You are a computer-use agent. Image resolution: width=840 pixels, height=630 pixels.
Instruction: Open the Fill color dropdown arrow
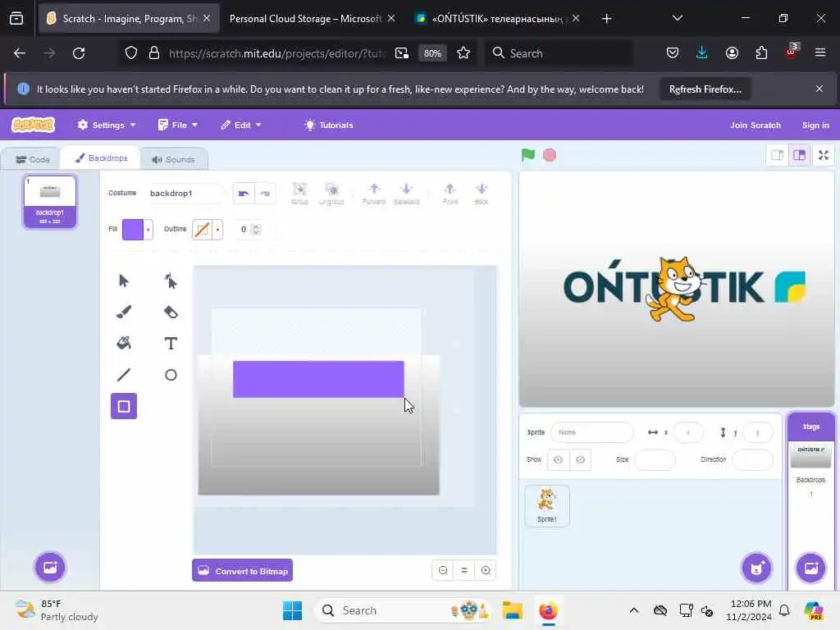(x=148, y=230)
